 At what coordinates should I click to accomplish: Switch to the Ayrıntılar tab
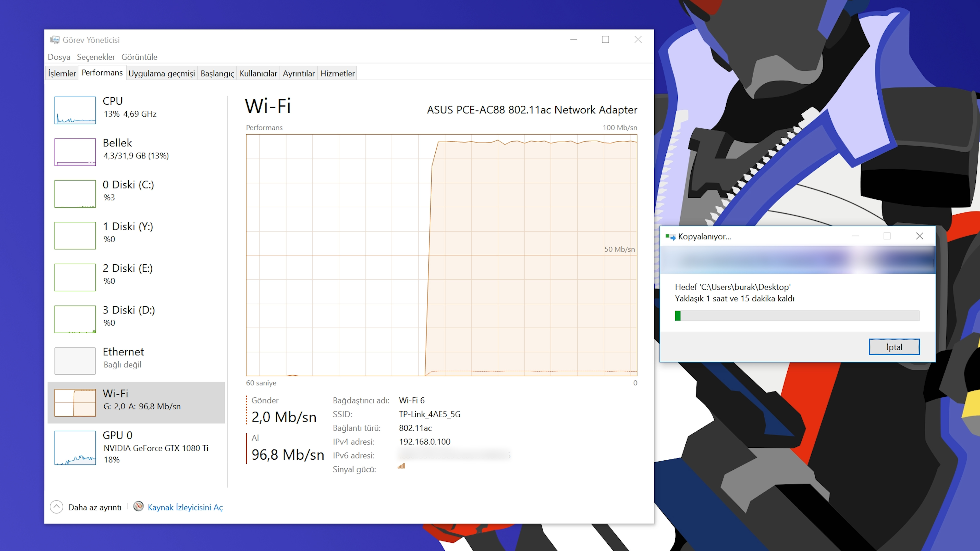pos(299,73)
